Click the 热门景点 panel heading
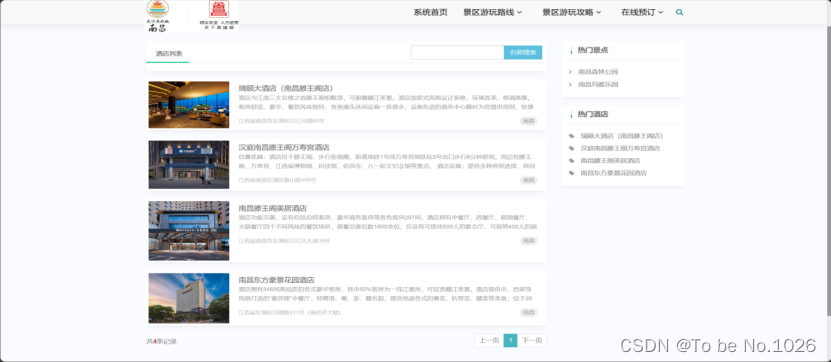831x362 pixels. (593, 50)
